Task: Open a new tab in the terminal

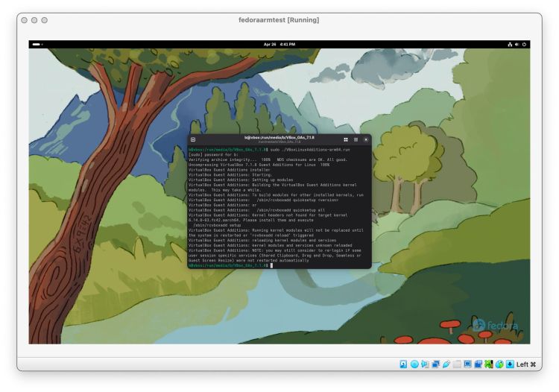Action: click(193, 139)
